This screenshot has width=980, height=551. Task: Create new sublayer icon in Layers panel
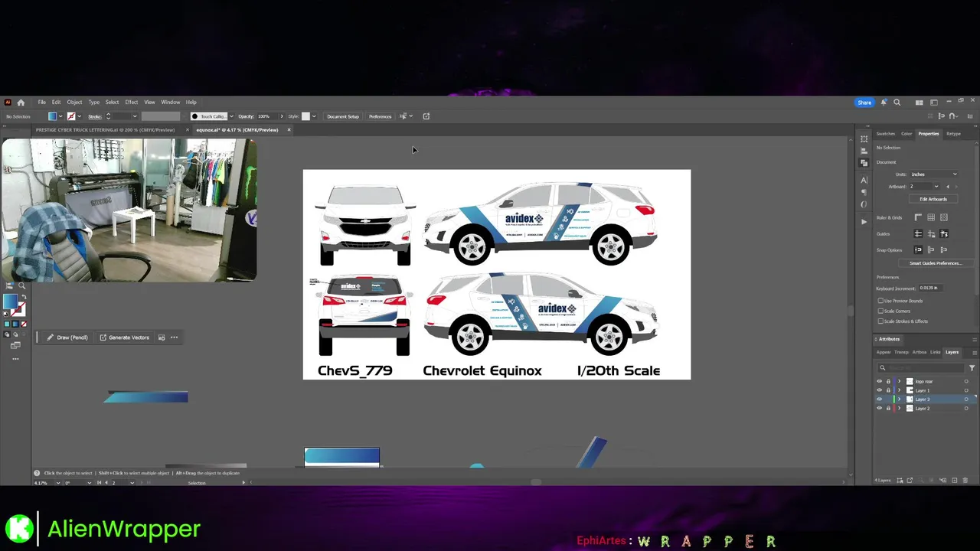click(x=942, y=480)
